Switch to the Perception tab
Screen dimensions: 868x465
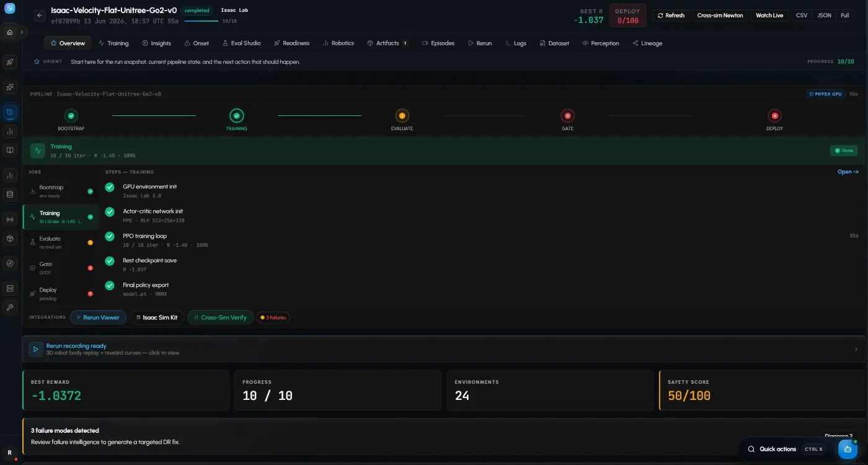pos(601,43)
